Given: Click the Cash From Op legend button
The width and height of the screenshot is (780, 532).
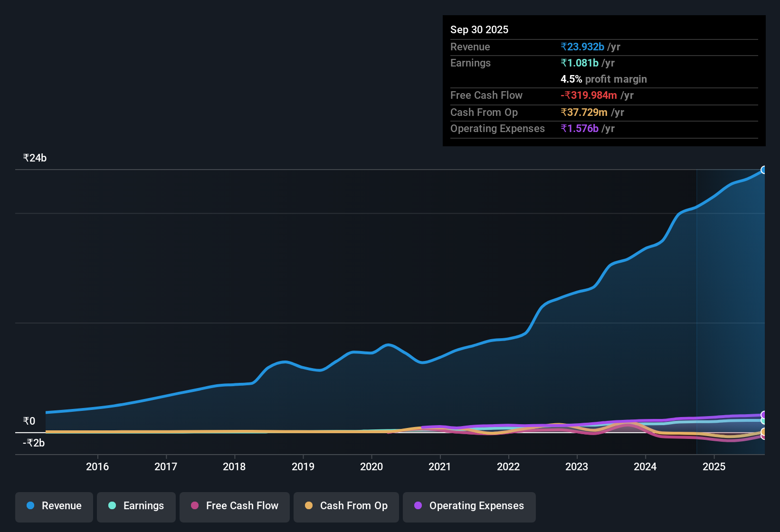Looking at the screenshot, I should point(346,506).
